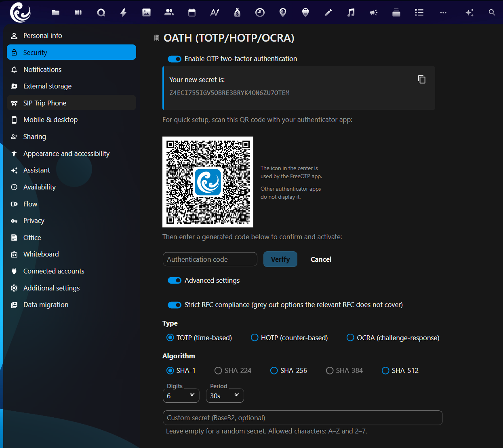The height and width of the screenshot is (448, 503).
Task: Open Connected accounts settings
Action: point(72,271)
